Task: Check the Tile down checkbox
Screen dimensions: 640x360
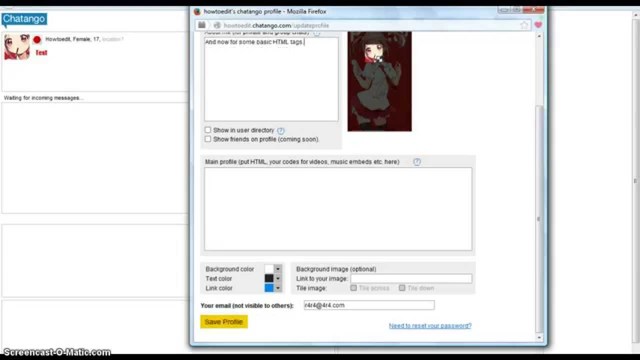Action: [402, 288]
